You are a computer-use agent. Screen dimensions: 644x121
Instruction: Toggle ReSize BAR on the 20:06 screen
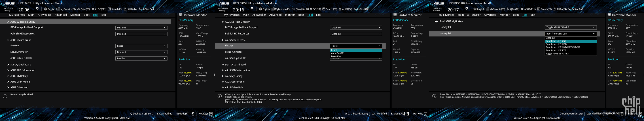click(146, 9)
